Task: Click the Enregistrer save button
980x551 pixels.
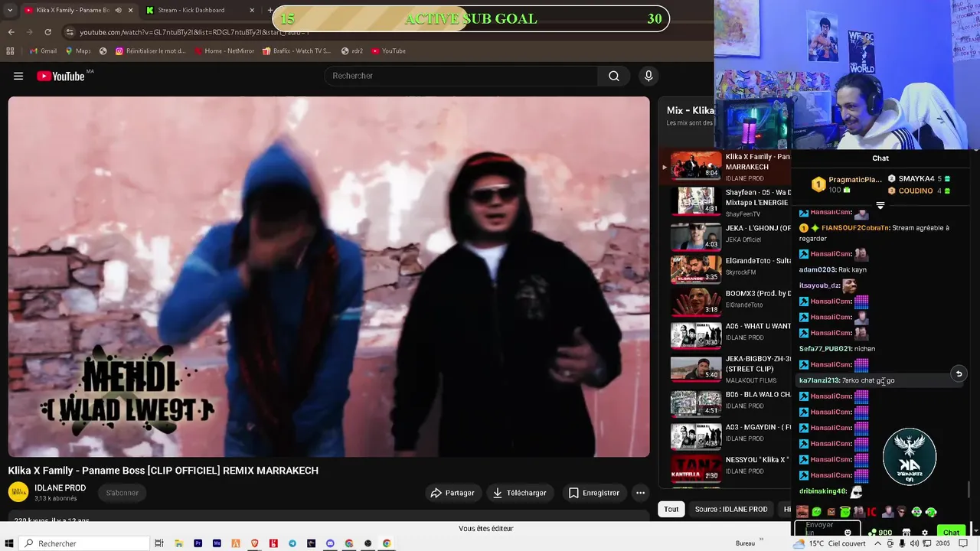Action: point(593,493)
